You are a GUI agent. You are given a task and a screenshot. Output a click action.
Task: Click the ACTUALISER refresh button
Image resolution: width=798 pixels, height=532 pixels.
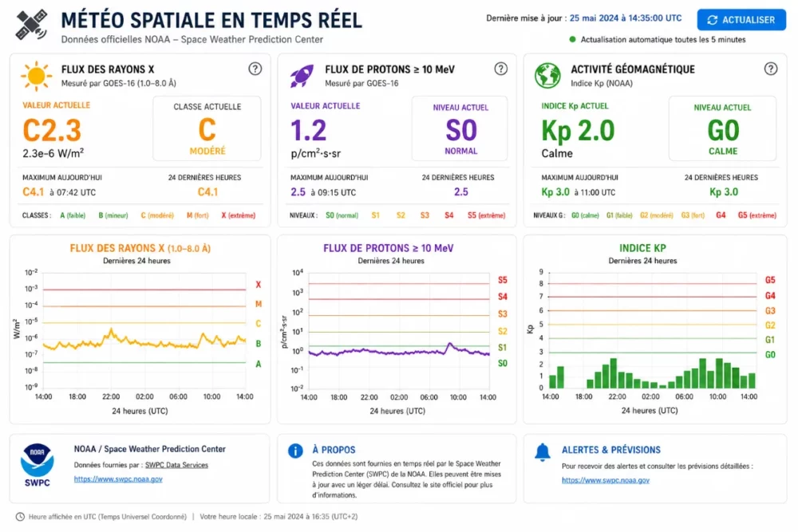coord(741,20)
